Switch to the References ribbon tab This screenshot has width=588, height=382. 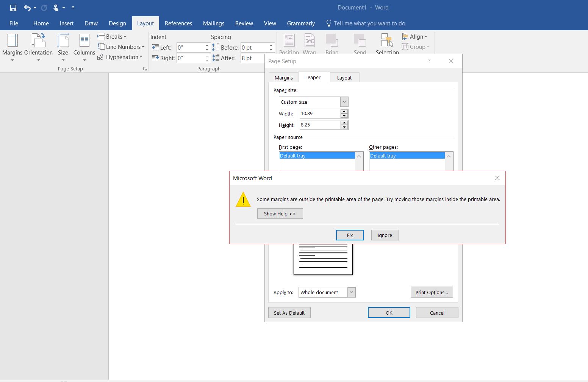tap(178, 23)
